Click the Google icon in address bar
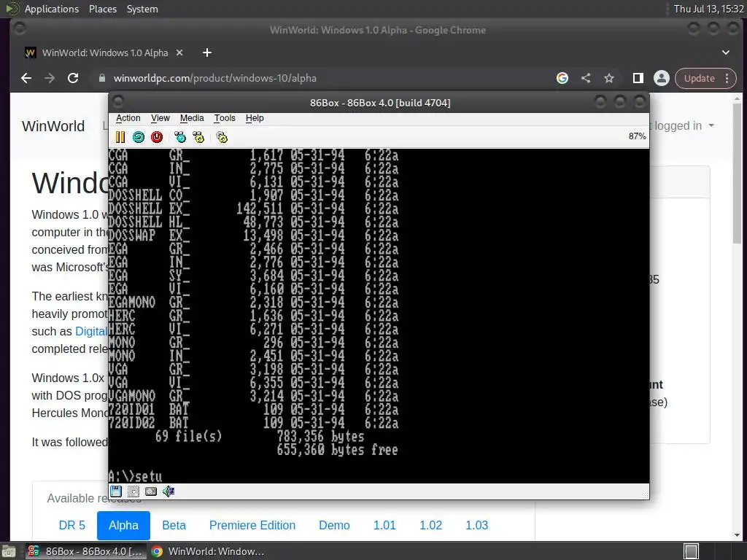The height and width of the screenshot is (560, 747). (562, 78)
